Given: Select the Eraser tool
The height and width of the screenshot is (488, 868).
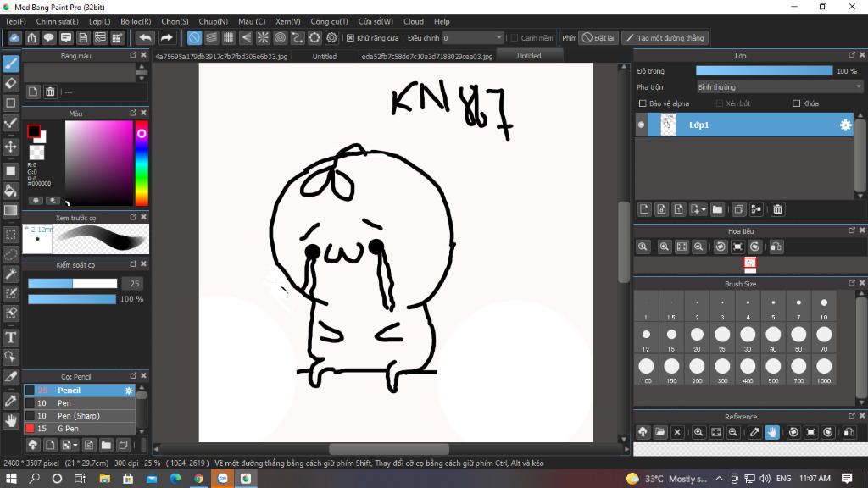Looking at the screenshot, I should coord(10,84).
